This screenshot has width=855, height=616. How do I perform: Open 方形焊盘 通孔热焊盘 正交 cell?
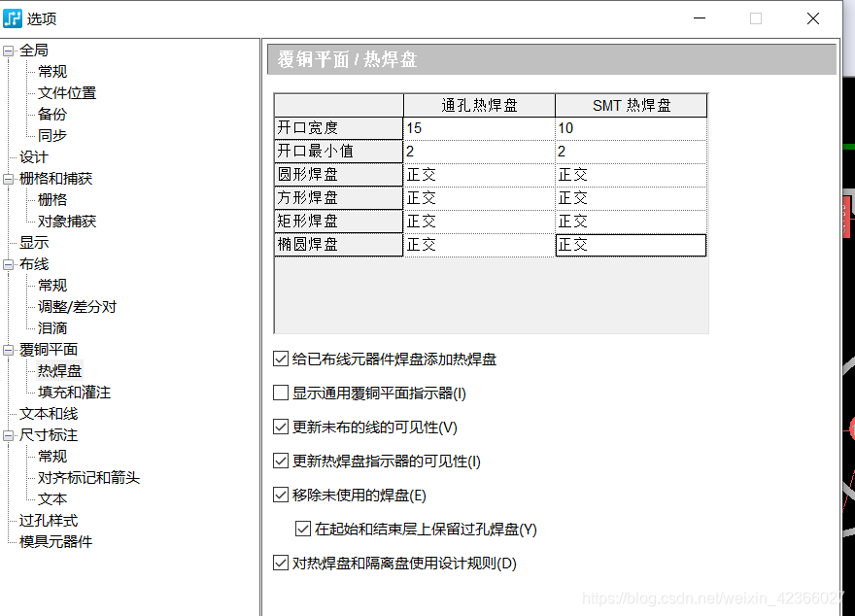(x=479, y=198)
